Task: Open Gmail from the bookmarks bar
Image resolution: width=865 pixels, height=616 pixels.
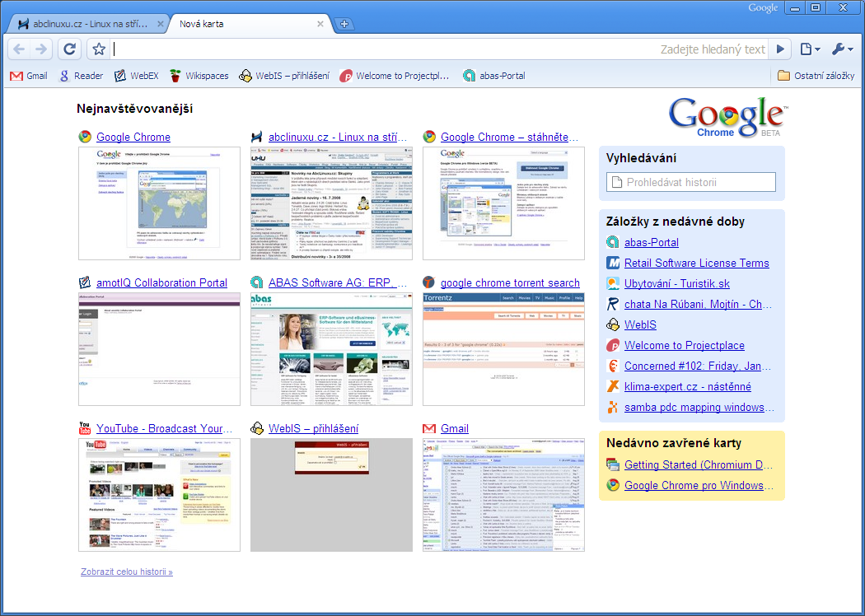Action: pyautogui.click(x=28, y=75)
